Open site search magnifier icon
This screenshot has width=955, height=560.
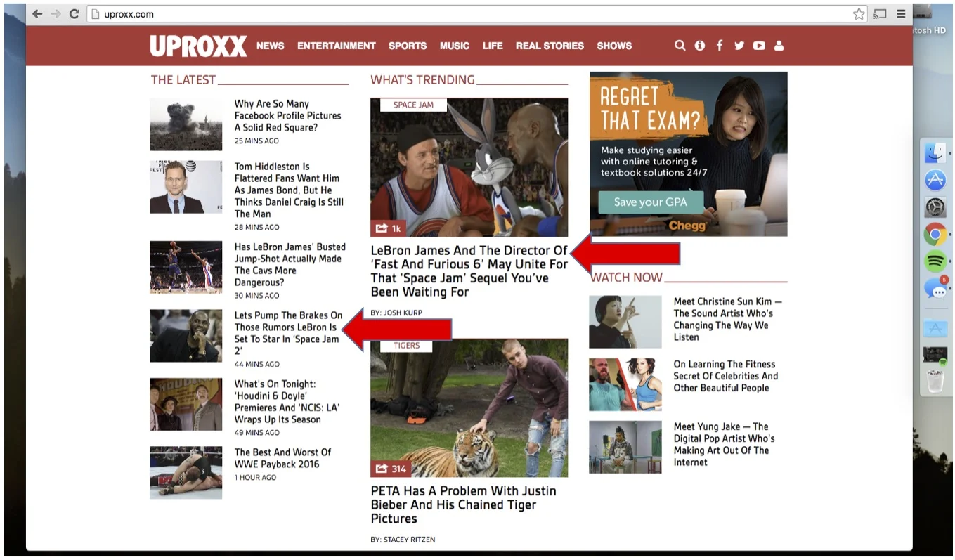tap(680, 46)
